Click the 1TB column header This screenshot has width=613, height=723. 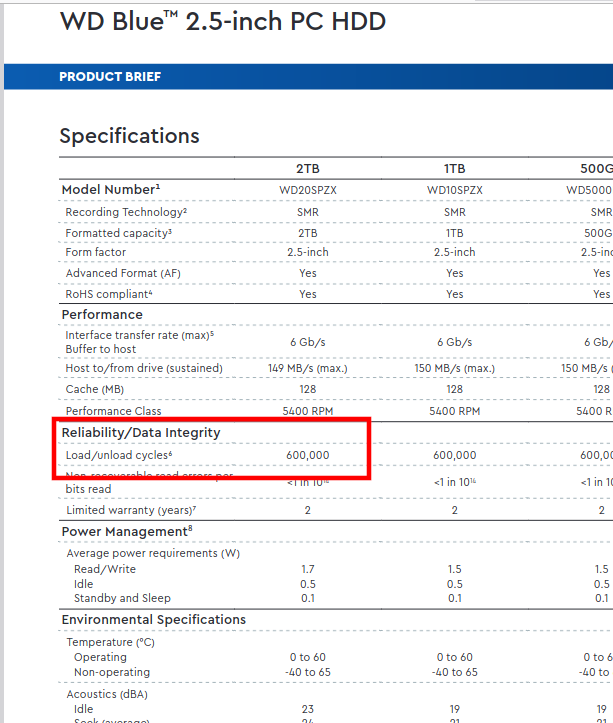[x=454, y=169]
